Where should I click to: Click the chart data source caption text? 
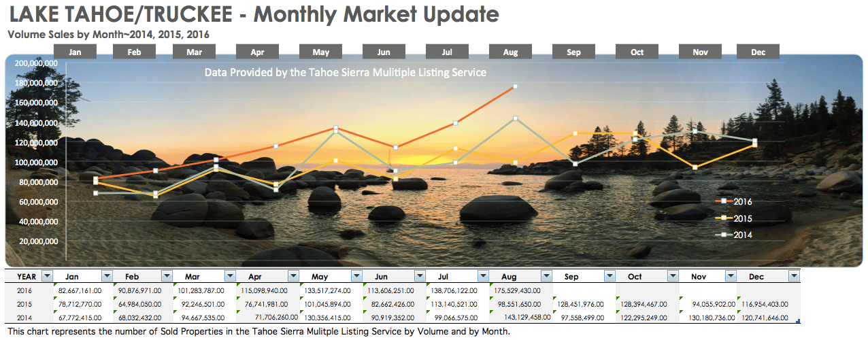click(x=346, y=72)
